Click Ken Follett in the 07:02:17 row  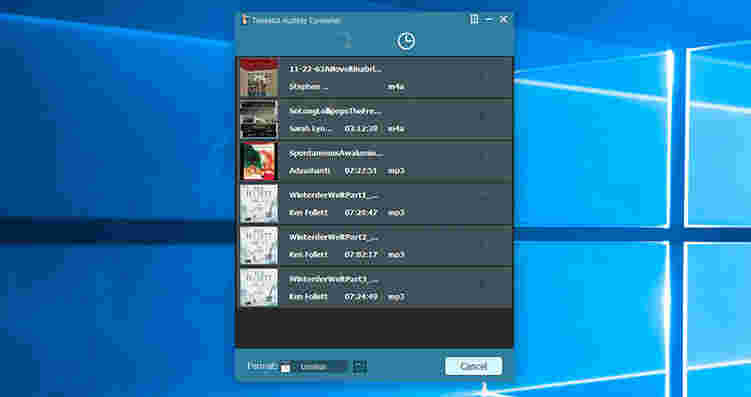[308, 255]
